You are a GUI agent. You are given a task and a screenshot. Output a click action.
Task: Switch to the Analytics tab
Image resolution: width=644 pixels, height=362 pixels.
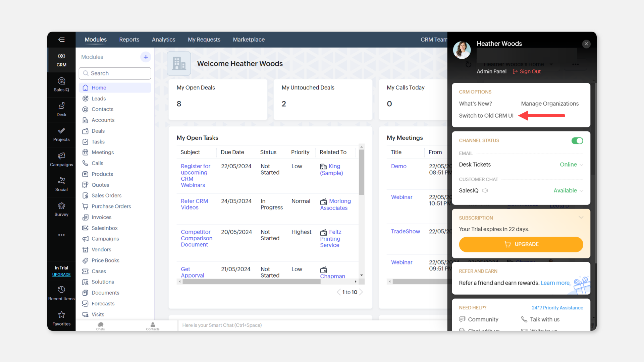point(163,40)
